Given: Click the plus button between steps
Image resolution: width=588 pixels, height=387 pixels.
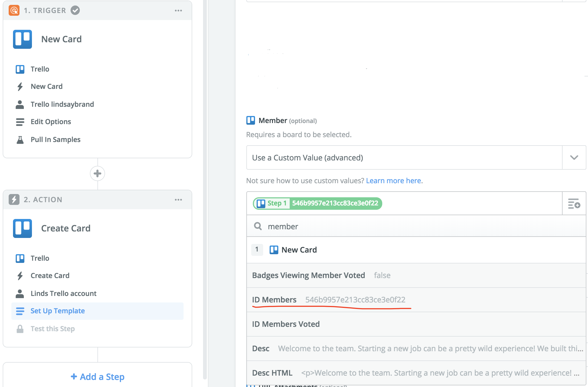Looking at the screenshot, I should pyautogui.click(x=97, y=173).
